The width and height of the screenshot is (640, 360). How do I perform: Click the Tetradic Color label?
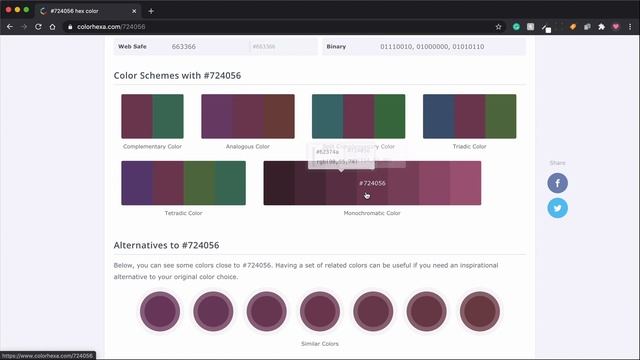coord(183,213)
